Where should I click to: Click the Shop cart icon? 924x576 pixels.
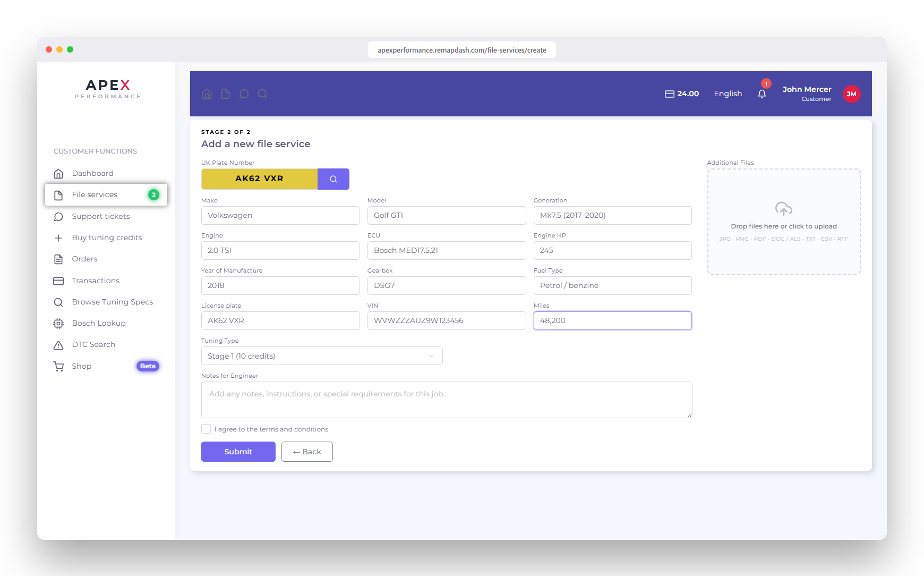(58, 367)
